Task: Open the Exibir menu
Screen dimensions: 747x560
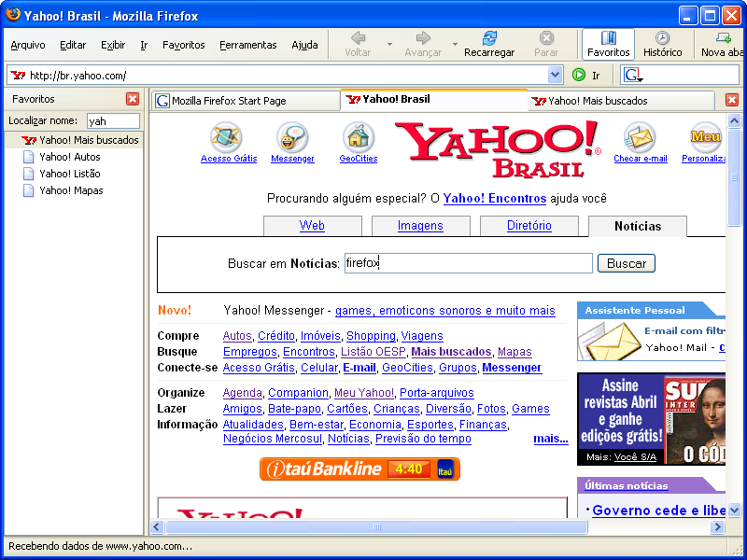Action: pyautogui.click(x=113, y=45)
